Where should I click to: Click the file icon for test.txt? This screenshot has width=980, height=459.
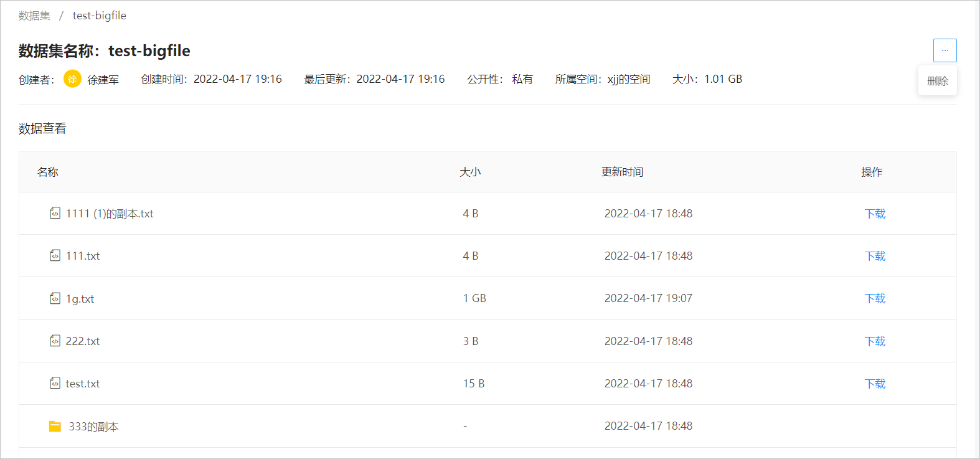tap(55, 383)
